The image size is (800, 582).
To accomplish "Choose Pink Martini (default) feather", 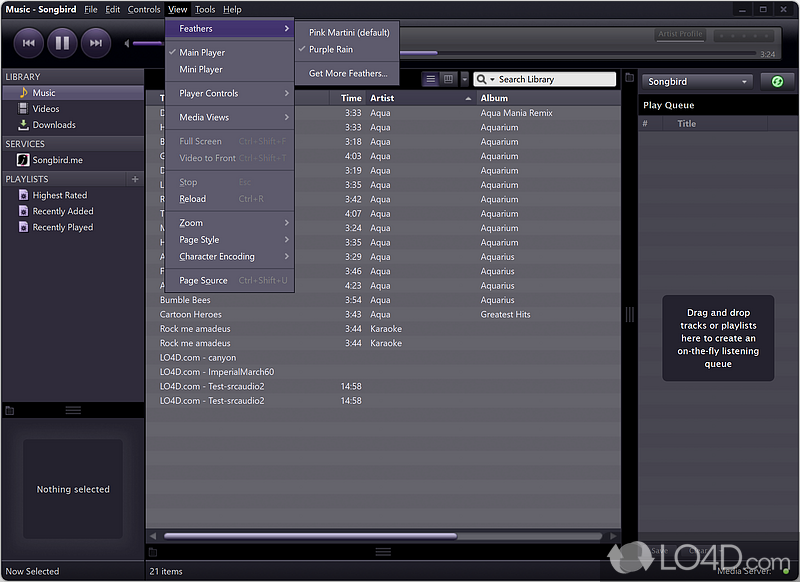I will point(348,33).
